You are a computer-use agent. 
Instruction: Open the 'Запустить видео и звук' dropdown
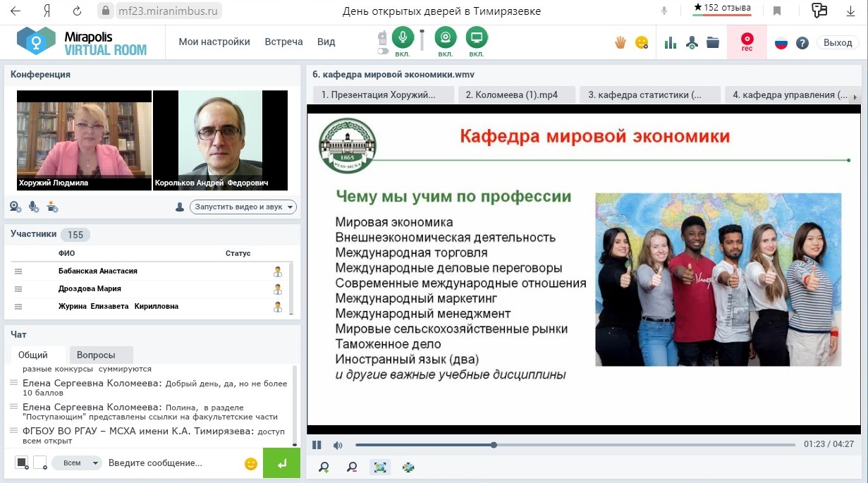point(243,207)
